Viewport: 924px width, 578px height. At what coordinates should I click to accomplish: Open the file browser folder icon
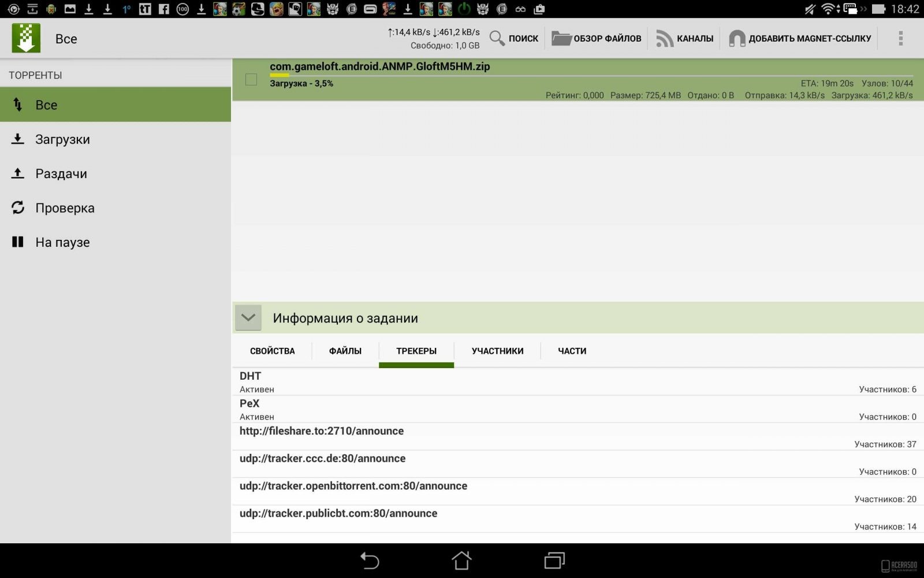[x=561, y=39]
